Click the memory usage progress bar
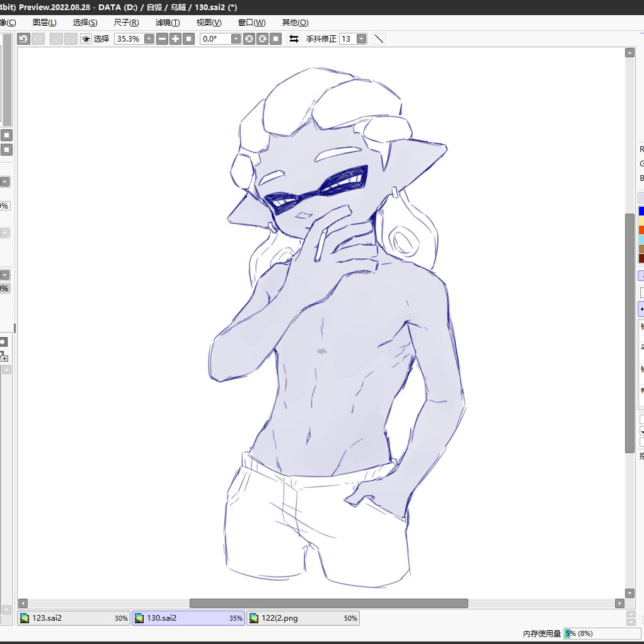This screenshot has height=644, width=644. 602,633
